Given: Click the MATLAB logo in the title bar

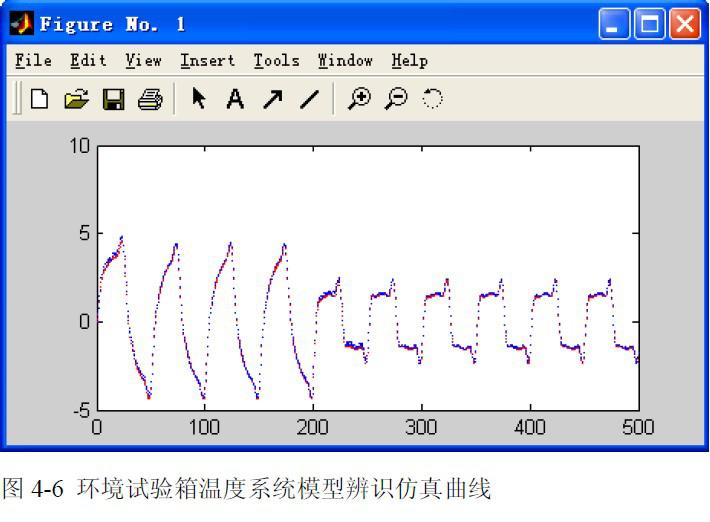Looking at the screenshot, I should pos(22,23).
